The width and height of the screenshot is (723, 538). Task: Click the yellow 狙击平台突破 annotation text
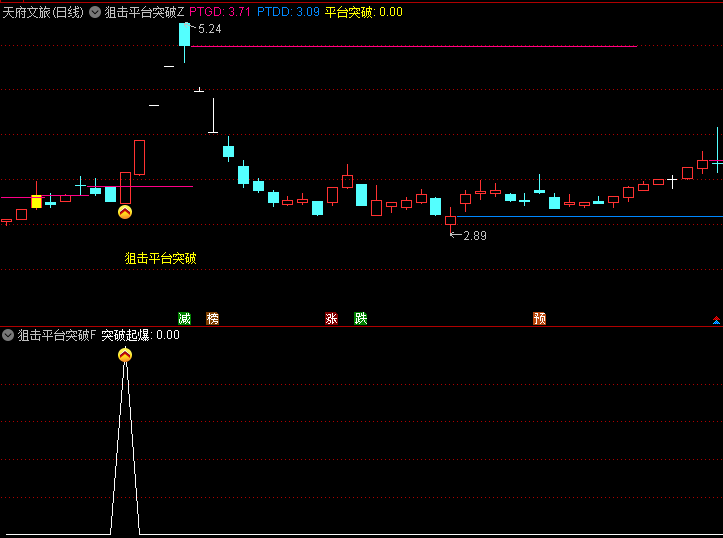160,258
